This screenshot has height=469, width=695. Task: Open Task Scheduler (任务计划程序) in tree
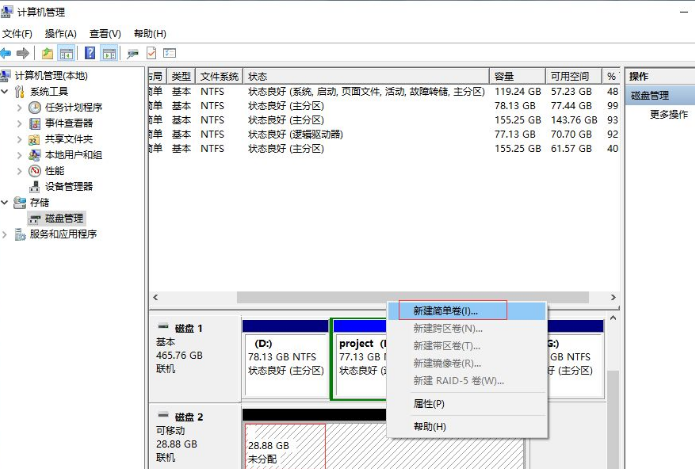[x=73, y=107]
